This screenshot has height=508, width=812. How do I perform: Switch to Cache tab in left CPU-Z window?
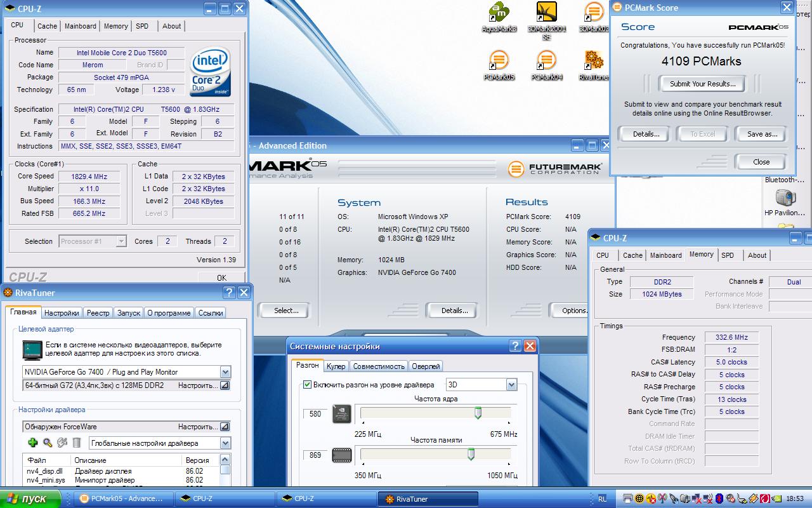(47, 26)
